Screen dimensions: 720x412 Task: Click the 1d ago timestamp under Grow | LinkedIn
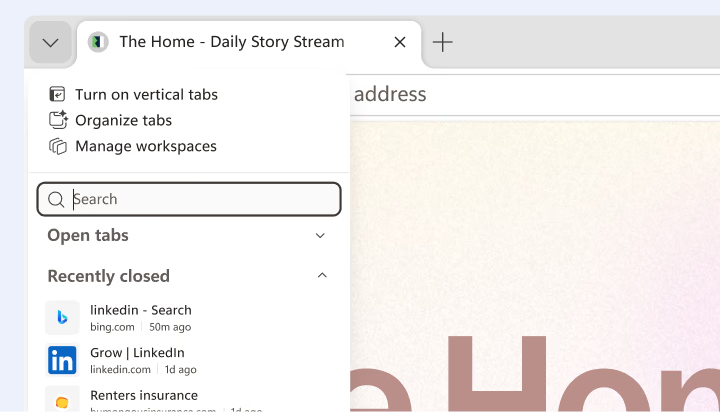180,370
